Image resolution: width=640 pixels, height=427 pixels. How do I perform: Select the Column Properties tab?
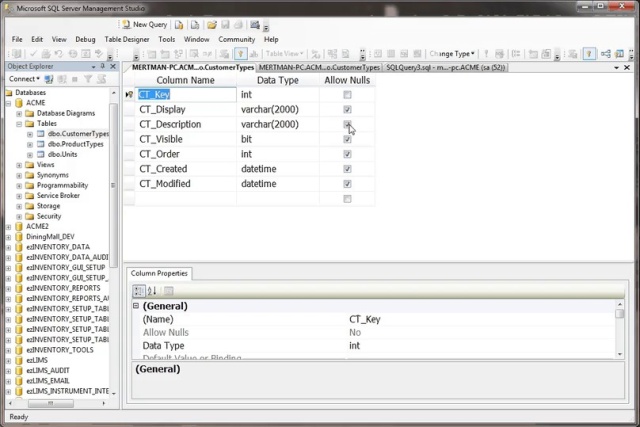(x=159, y=273)
